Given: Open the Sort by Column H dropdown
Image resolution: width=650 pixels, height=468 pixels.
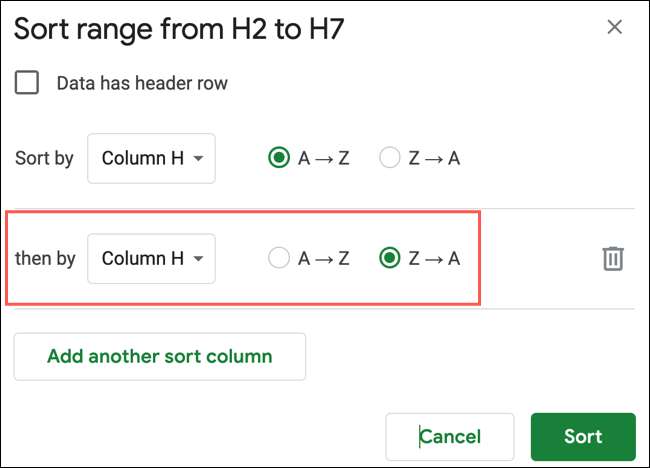Looking at the screenshot, I should pyautogui.click(x=151, y=158).
